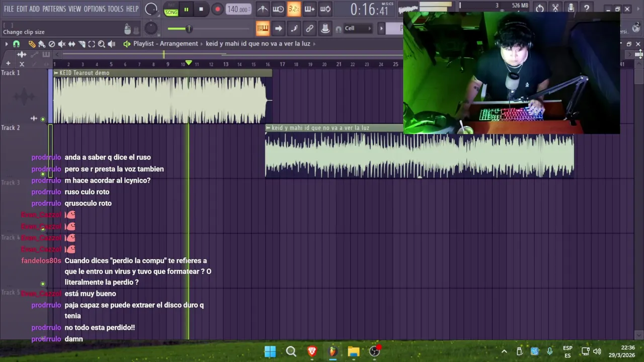Add a track with the plus icon
This screenshot has width=644, height=362.
pyautogui.click(x=8, y=63)
